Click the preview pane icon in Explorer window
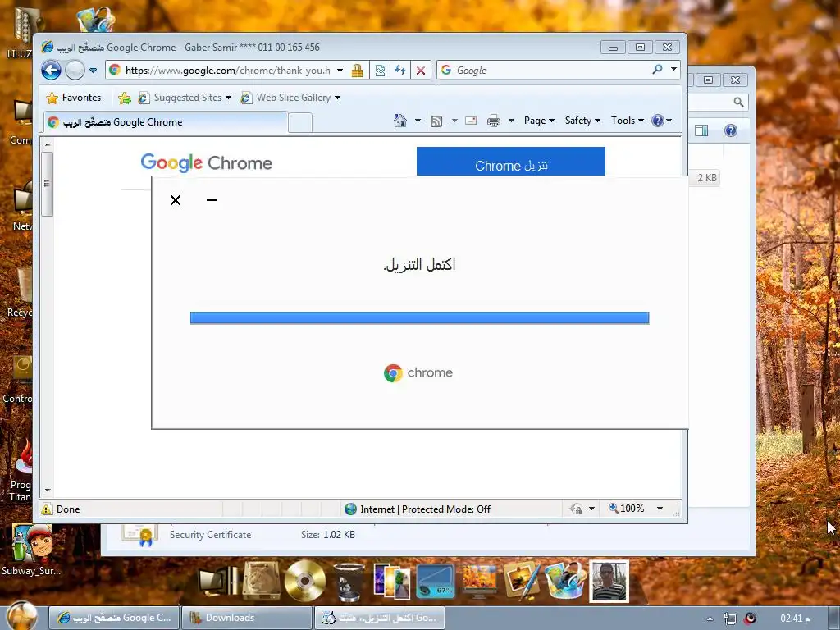Viewport: 840px width, 630px height. [702, 130]
